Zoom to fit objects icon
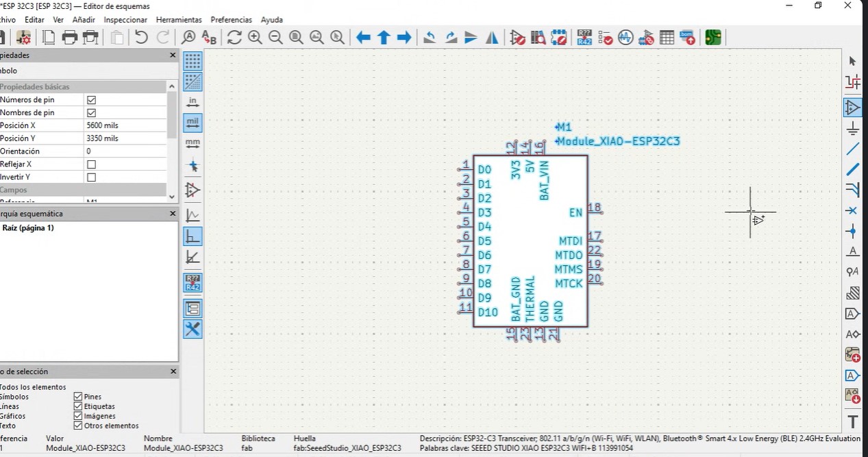 coord(317,38)
